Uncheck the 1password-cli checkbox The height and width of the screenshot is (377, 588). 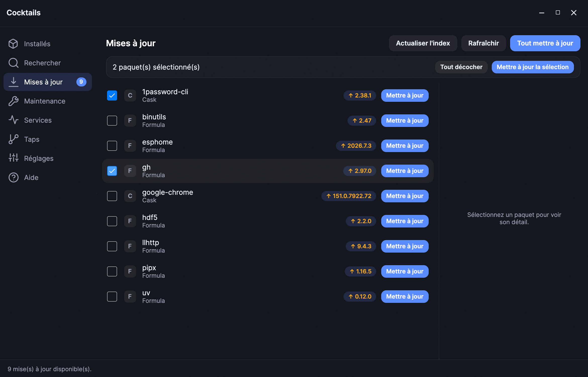click(x=112, y=96)
